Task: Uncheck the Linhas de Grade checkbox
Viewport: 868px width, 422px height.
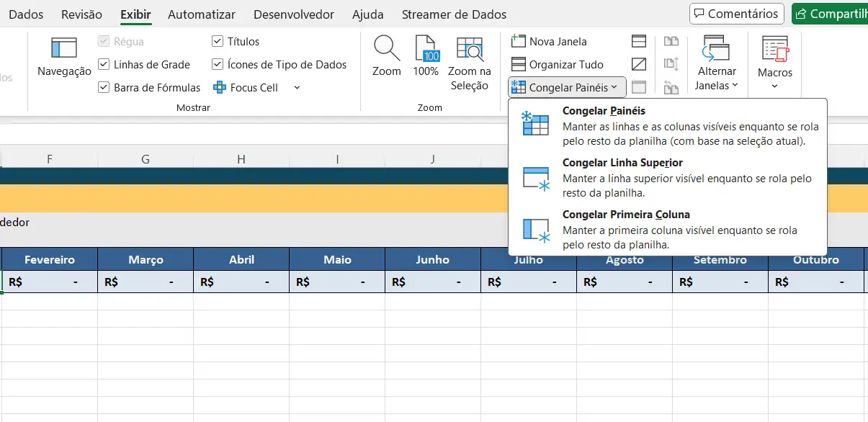Action: tap(104, 64)
